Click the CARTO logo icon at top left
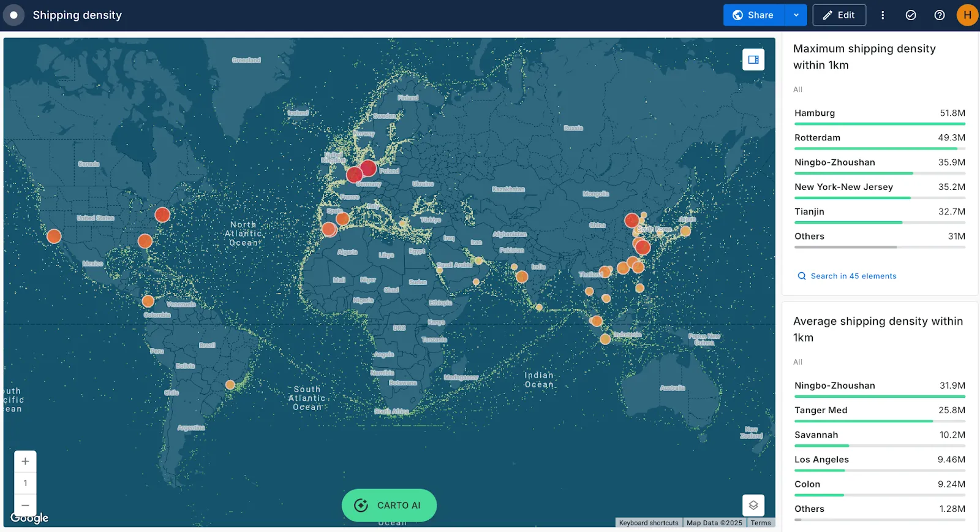This screenshot has width=980, height=532. [x=13, y=15]
